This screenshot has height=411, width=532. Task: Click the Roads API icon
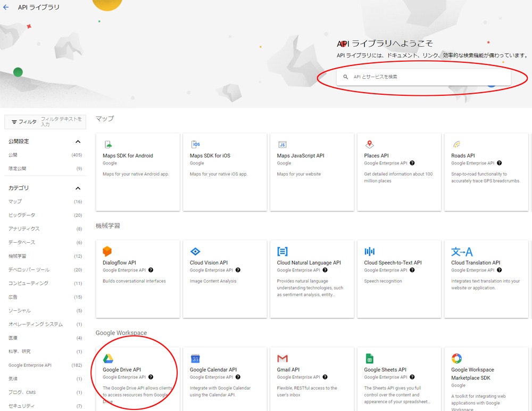[456, 144]
